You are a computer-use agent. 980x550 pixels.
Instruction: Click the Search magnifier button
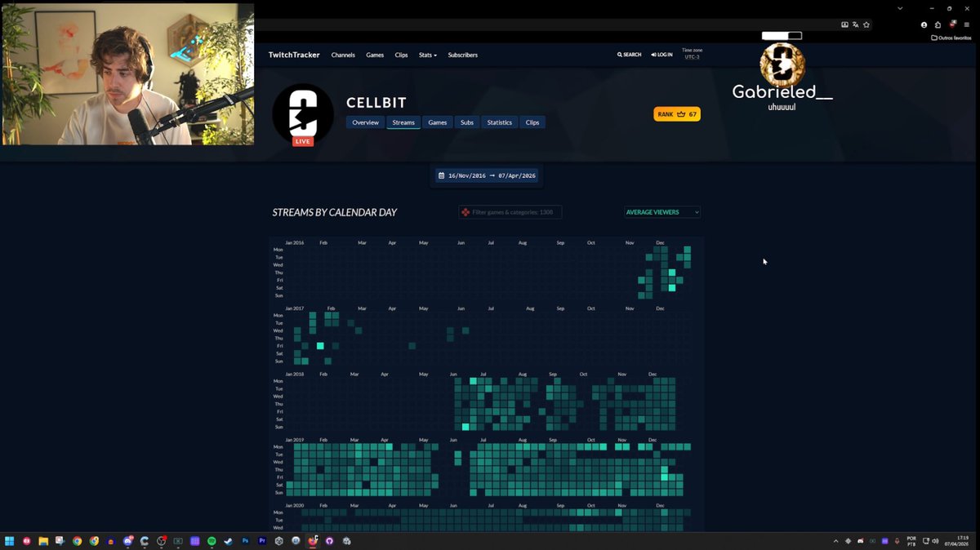click(x=630, y=55)
